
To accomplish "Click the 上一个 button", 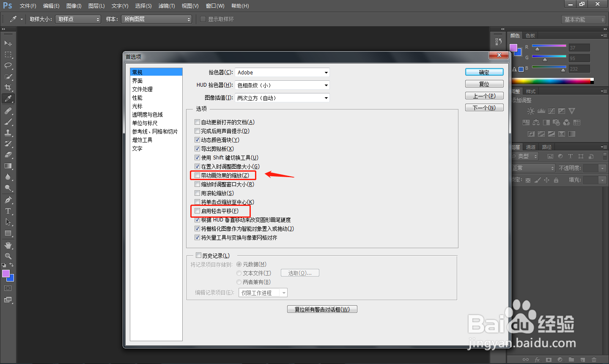I will click(484, 96).
